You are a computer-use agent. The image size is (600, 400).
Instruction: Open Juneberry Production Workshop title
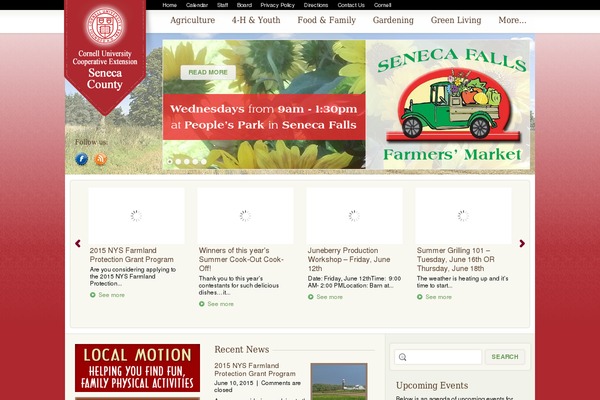pos(349,259)
